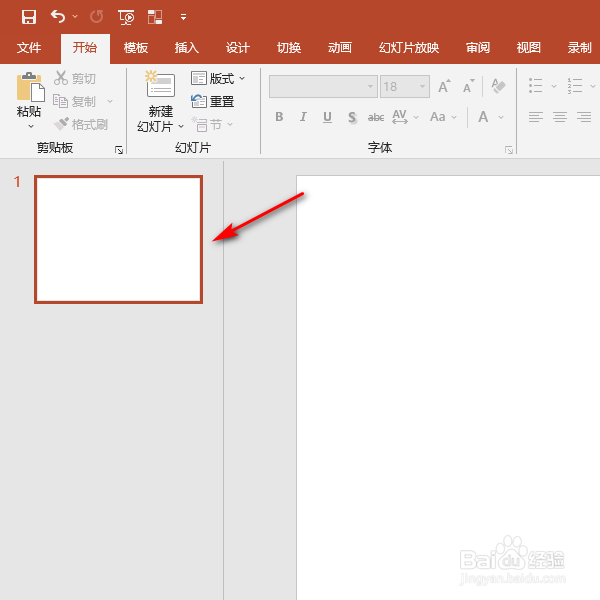Toggle underline formatting
Viewport: 600px width, 600px height.
(x=327, y=117)
